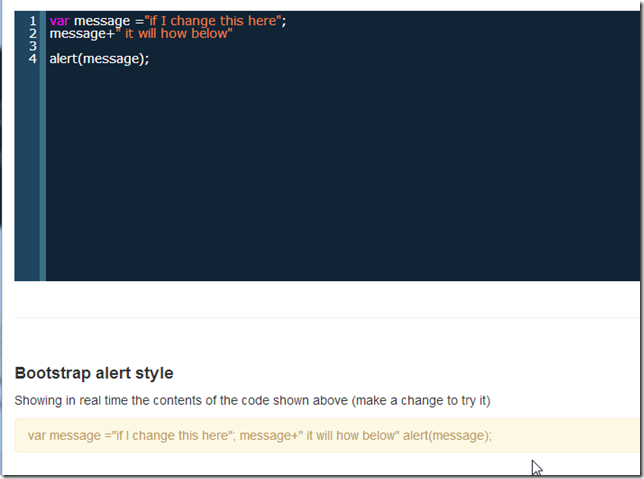
Task: Click the alert(message); code line
Action: pos(99,59)
